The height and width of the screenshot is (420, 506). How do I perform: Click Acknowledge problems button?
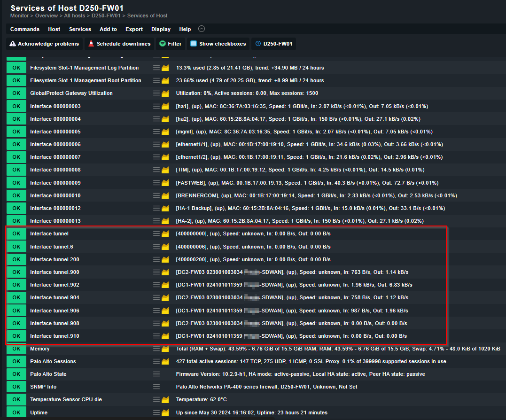click(44, 44)
